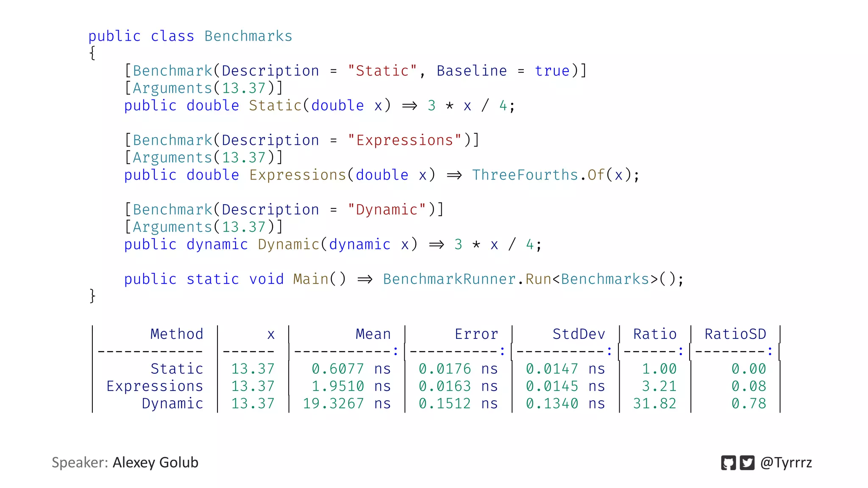
Task: Click the StdDev value 0.0145 ns
Action: click(565, 386)
